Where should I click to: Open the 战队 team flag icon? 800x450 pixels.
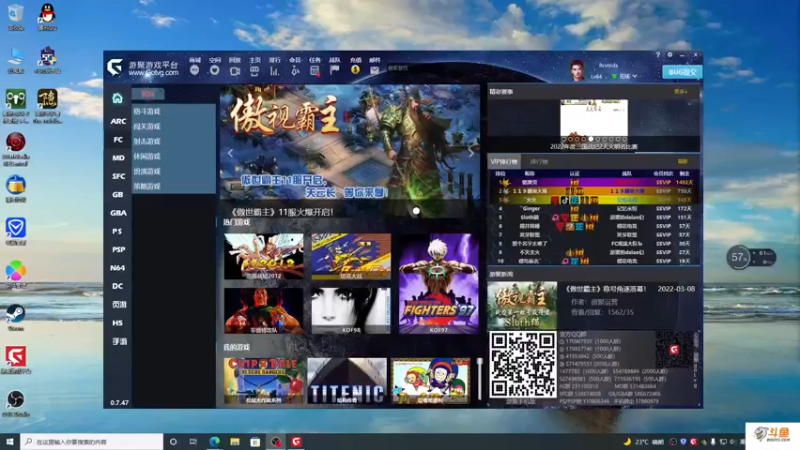point(335,70)
